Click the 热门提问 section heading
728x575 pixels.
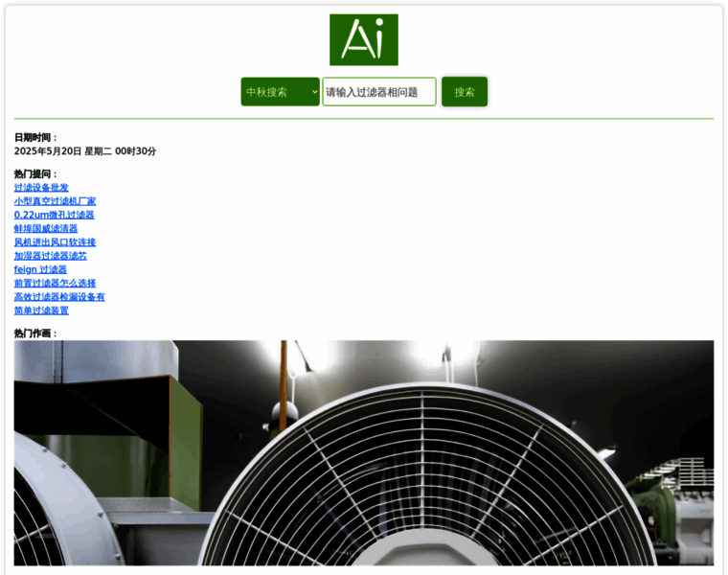pos(35,174)
